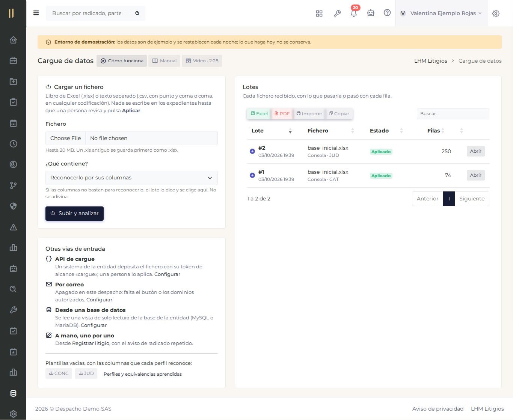Open Valentina Ejemplo Rojas user menu

441,13
